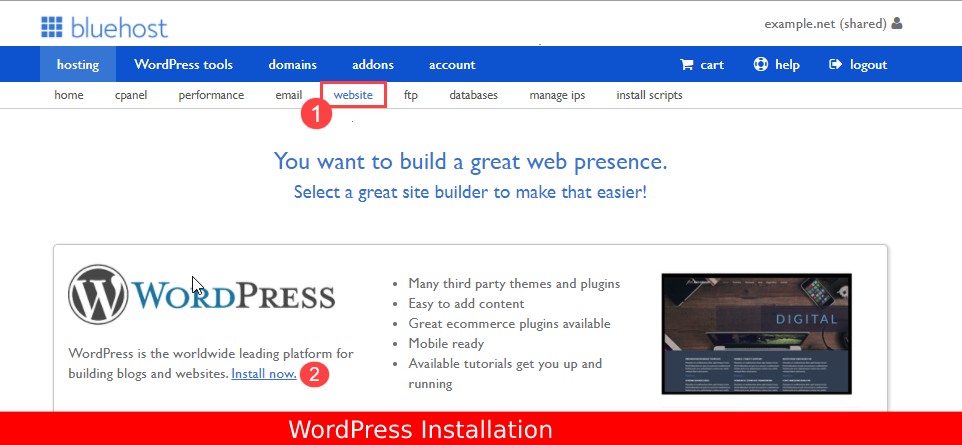The image size is (962, 445).
Task: Open the domains tab
Action: 293,64
